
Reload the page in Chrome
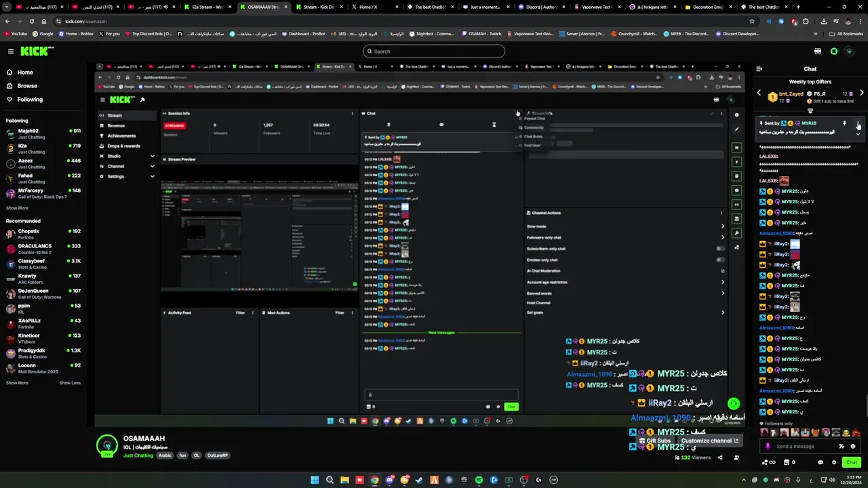click(x=31, y=21)
